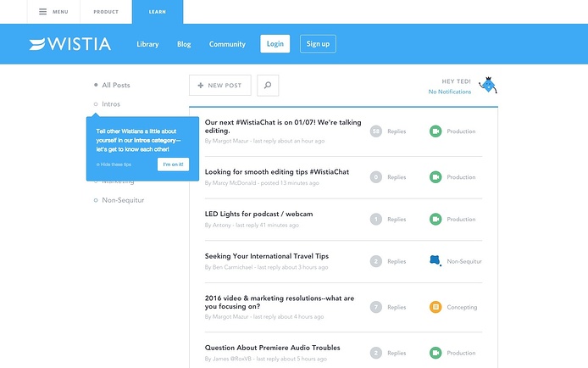This screenshot has width=588, height=368.
Task: Click Production icon for Premiere Audio Troubles post
Action: [435, 353]
